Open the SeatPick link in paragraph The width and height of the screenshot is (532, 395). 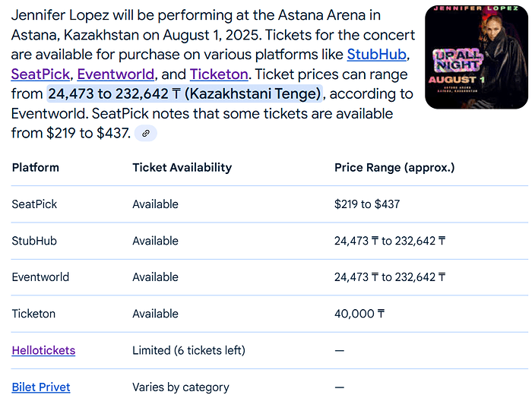click(x=40, y=74)
